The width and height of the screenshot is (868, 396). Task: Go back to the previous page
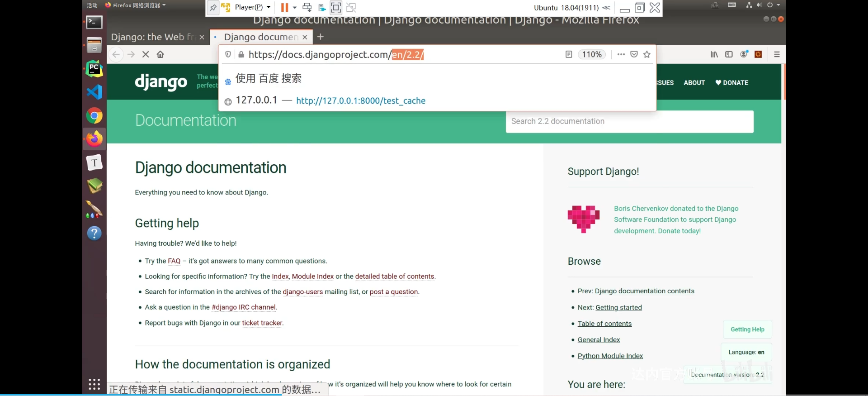pyautogui.click(x=116, y=54)
